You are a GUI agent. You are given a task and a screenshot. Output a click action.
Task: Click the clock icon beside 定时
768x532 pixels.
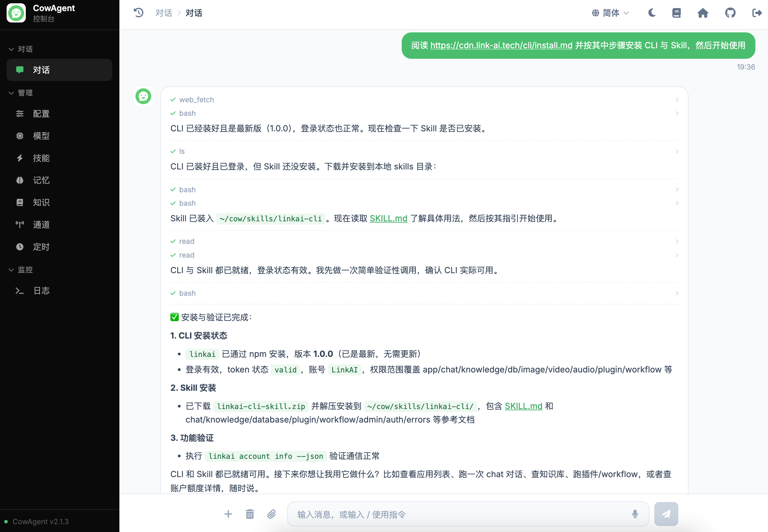(x=20, y=247)
